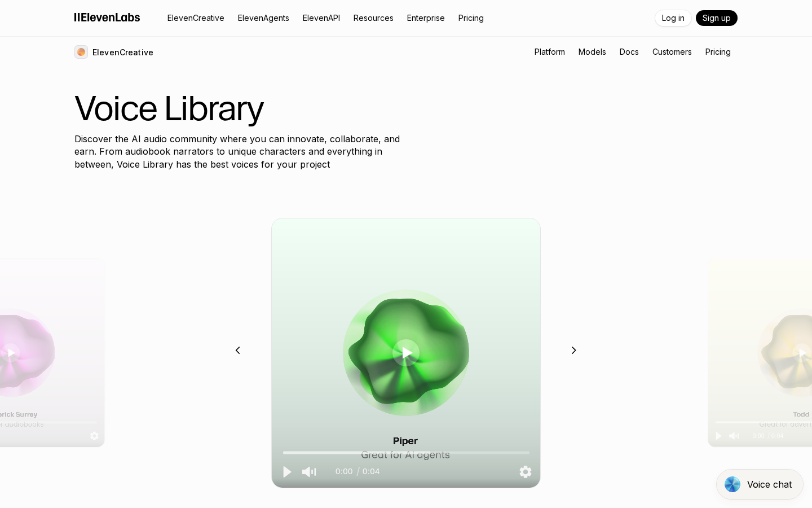This screenshot has height=508, width=812.
Task: Go back using the left carousel arrow
Action: coord(238,350)
